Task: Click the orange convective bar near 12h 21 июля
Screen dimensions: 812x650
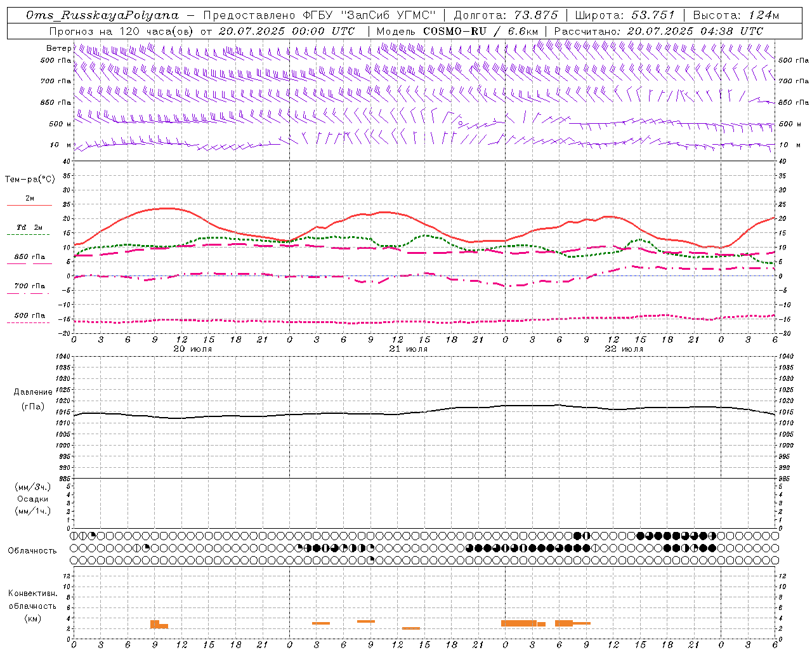Action: [x=411, y=628]
